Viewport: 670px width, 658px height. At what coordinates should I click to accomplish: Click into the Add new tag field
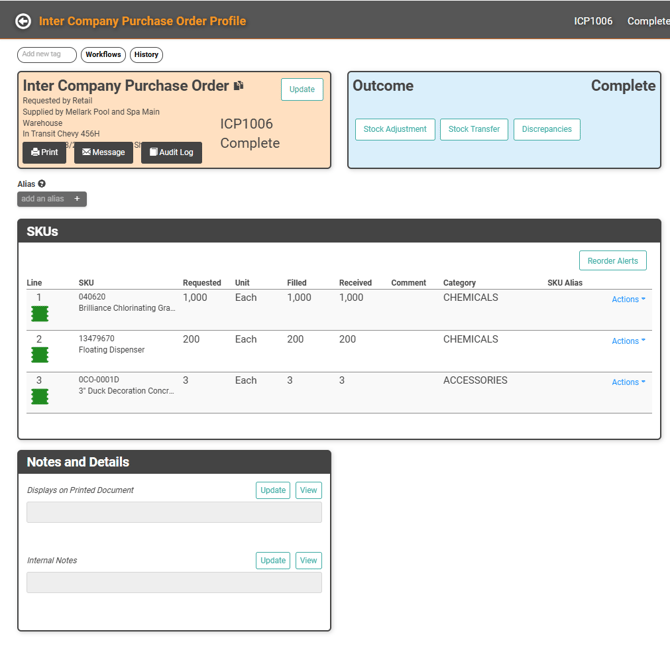pyautogui.click(x=46, y=55)
